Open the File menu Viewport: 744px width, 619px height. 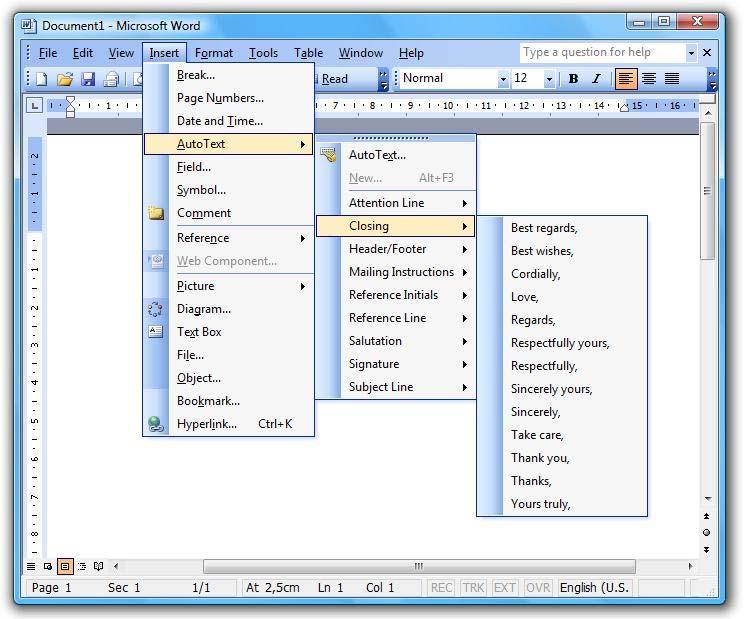pyautogui.click(x=48, y=53)
